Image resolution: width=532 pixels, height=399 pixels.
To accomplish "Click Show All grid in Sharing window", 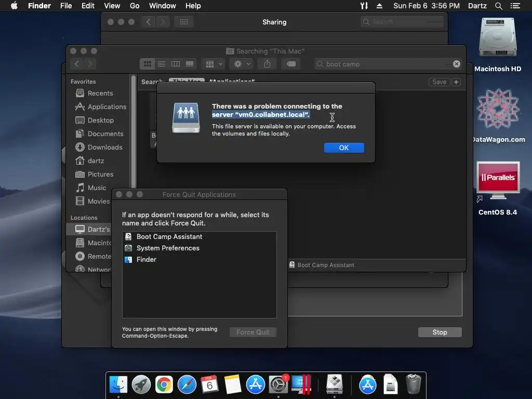I will tap(184, 22).
